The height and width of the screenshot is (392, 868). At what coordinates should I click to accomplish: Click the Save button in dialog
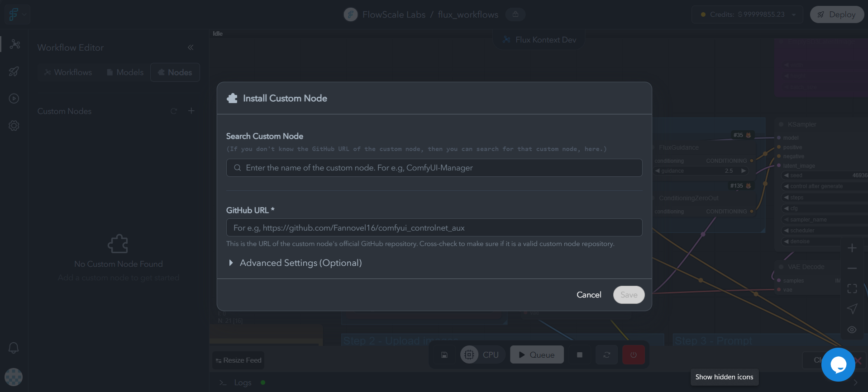coord(629,295)
